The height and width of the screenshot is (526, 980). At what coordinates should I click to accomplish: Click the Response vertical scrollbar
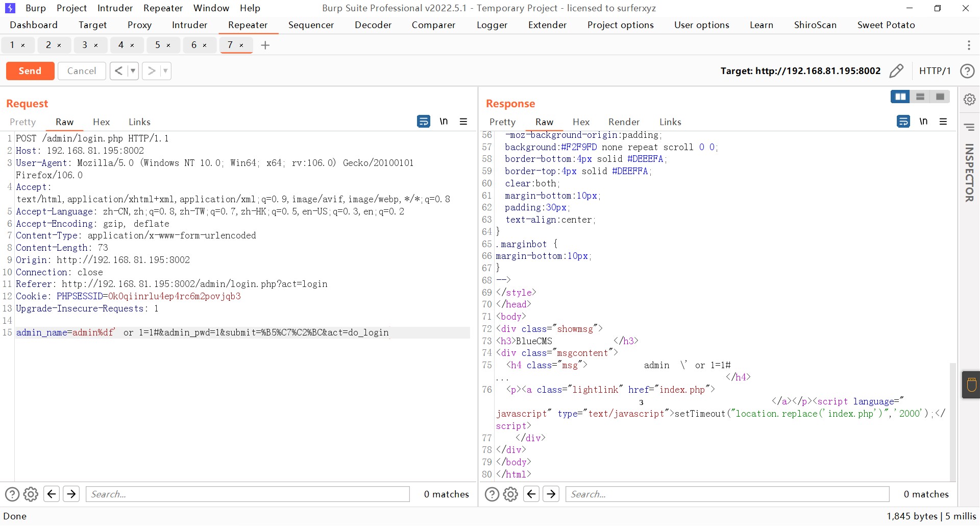[952, 421]
